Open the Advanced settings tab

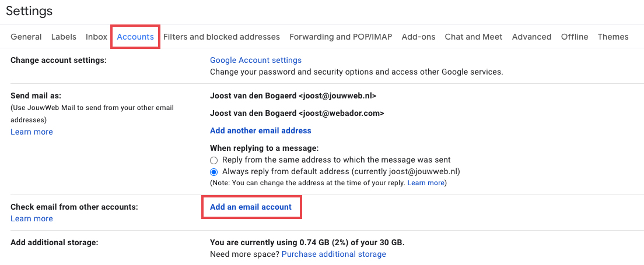(x=531, y=37)
